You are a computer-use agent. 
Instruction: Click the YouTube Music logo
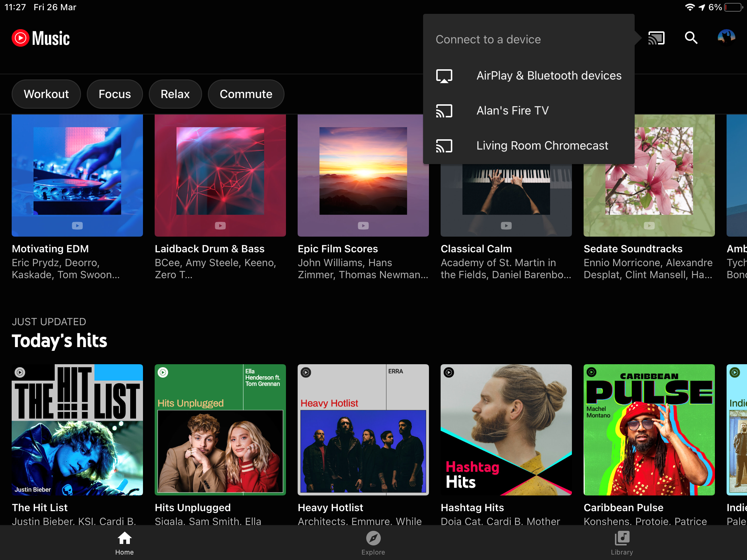click(41, 38)
